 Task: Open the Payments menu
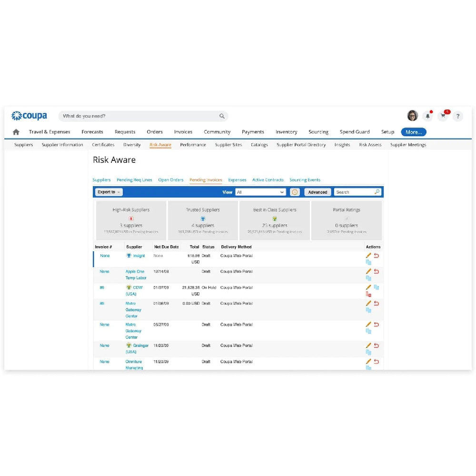point(253,132)
